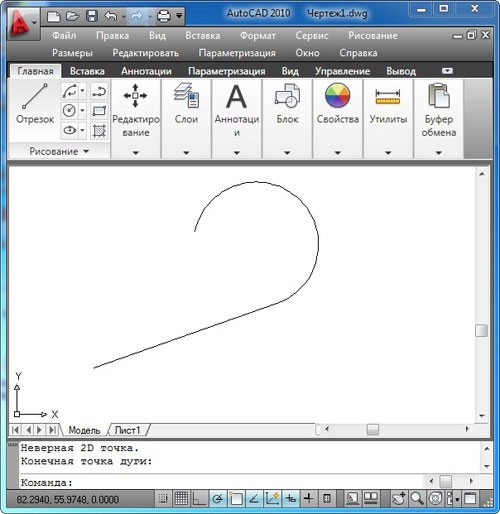Toggle snap mode in status bar
The image size is (500, 514).
(163, 499)
